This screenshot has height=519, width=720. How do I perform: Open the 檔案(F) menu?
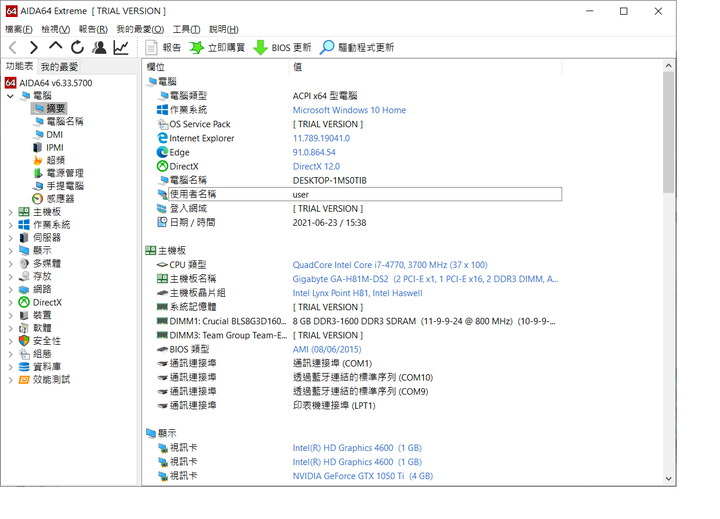tap(19, 29)
